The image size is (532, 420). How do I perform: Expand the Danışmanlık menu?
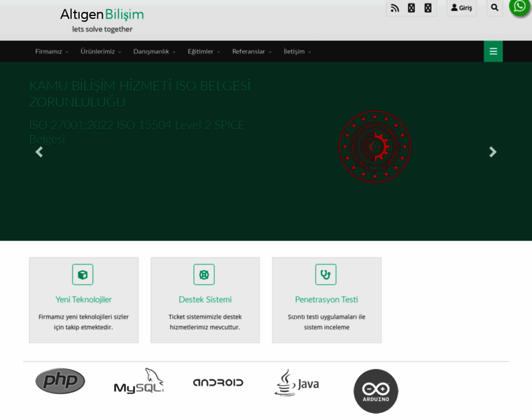pos(155,52)
